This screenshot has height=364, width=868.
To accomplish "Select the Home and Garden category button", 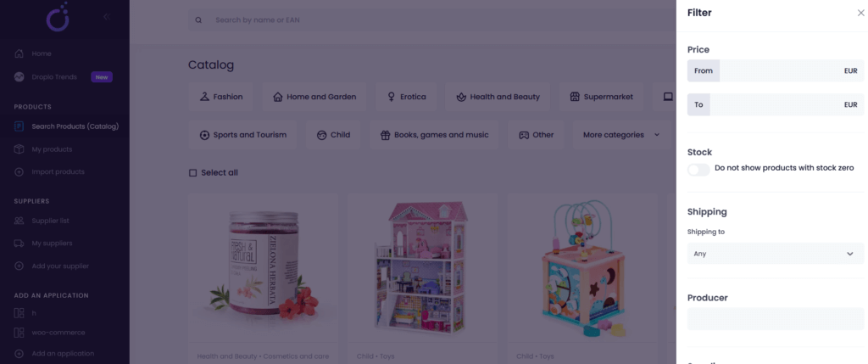I will (x=314, y=97).
